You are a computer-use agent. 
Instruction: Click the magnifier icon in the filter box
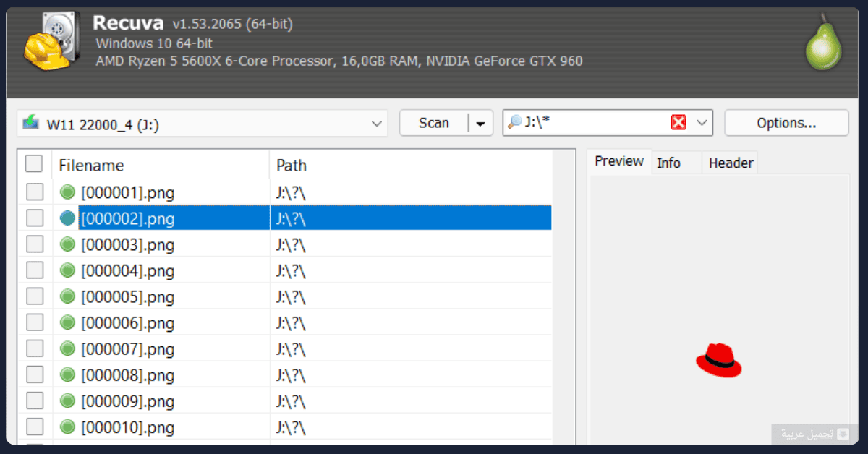pyautogui.click(x=515, y=122)
